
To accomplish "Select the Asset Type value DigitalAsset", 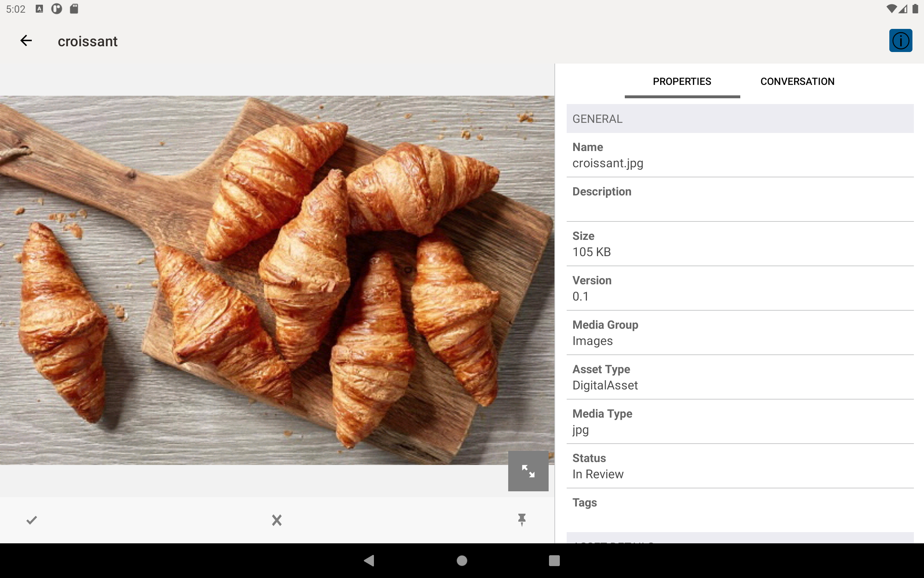I will (x=605, y=385).
